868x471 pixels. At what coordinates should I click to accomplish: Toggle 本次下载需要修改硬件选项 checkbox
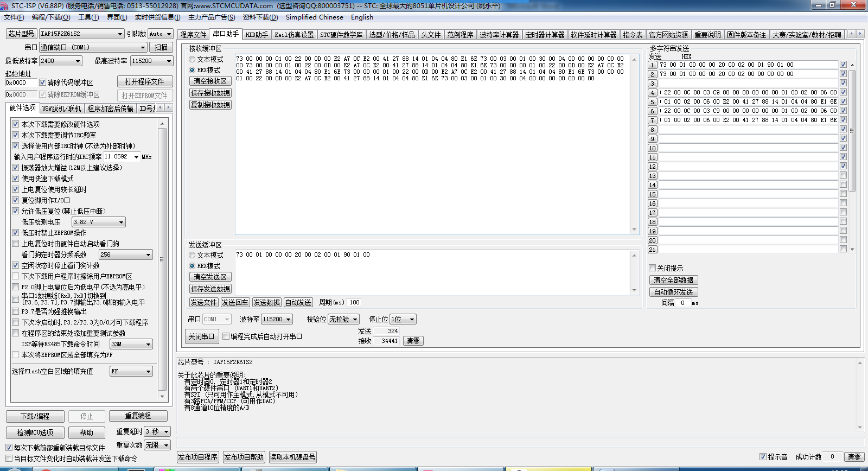coord(16,124)
